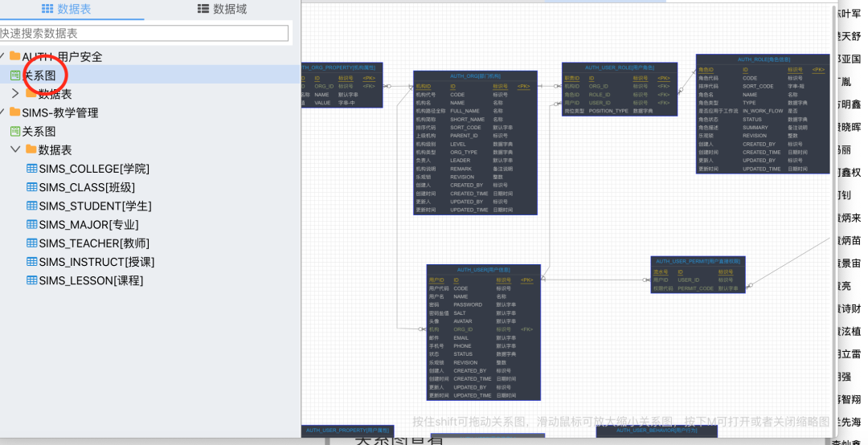Viewport: 868px width, 445px height.
Task: Select the AUTH_USER table header in diagram
Action: (x=484, y=270)
